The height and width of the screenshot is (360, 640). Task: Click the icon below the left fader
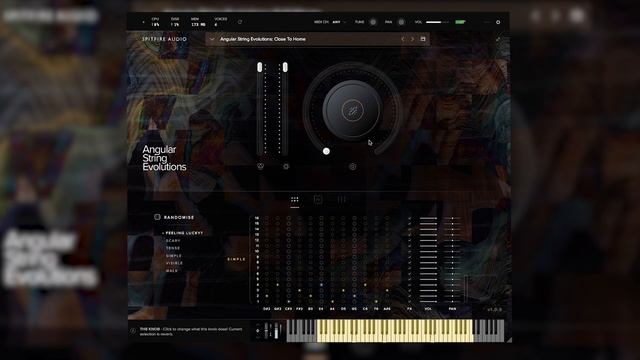pos(260,166)
